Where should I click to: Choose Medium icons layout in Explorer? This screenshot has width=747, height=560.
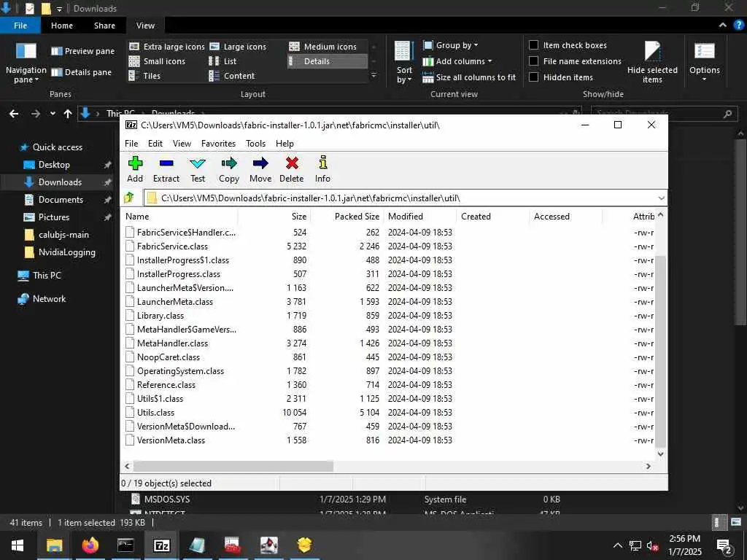point(322,47)
